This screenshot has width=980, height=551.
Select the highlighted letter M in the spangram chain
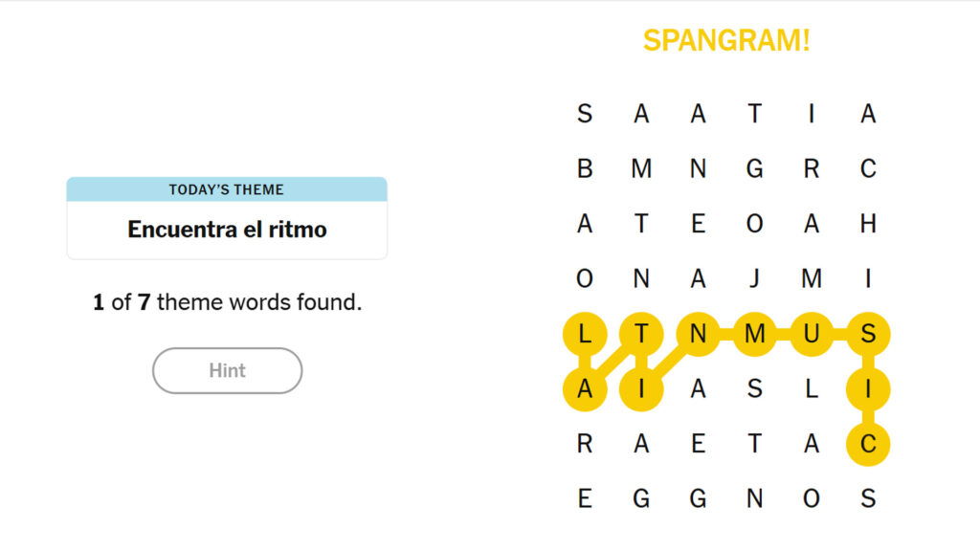coord(754,334)
